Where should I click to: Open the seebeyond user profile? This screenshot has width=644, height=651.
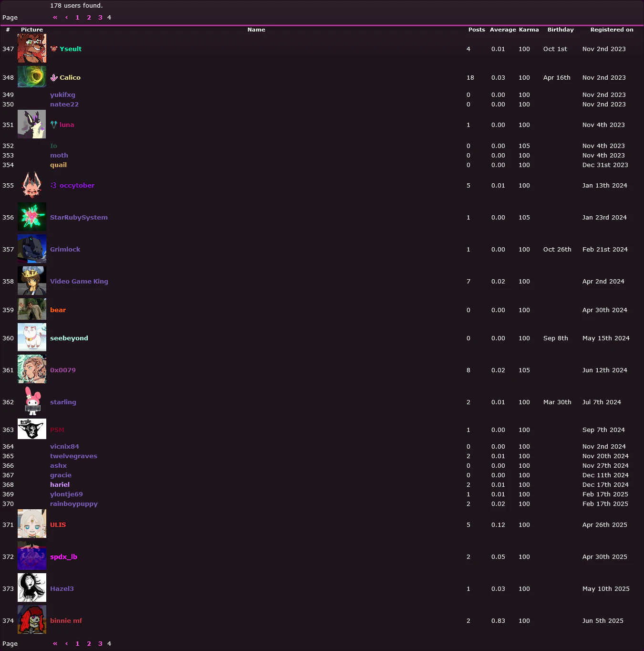point(69,338)
